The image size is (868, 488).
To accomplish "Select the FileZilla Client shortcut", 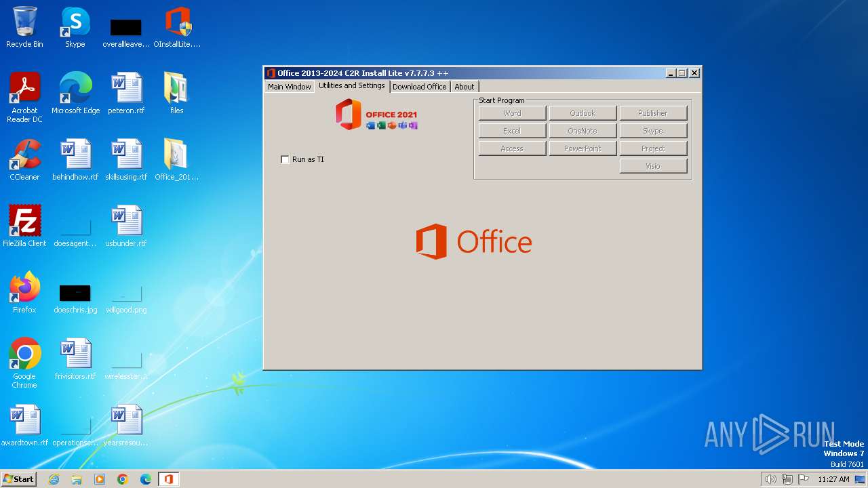I will (x=24, y=226).
